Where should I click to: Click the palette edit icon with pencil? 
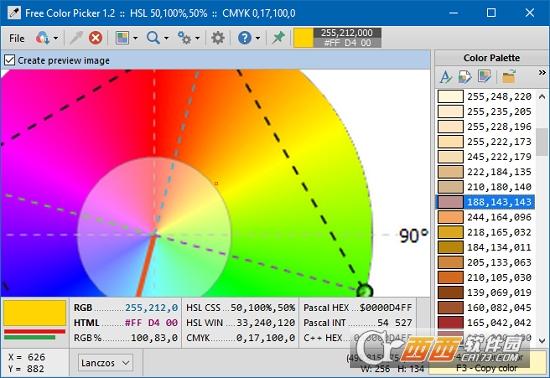point(484,76)
